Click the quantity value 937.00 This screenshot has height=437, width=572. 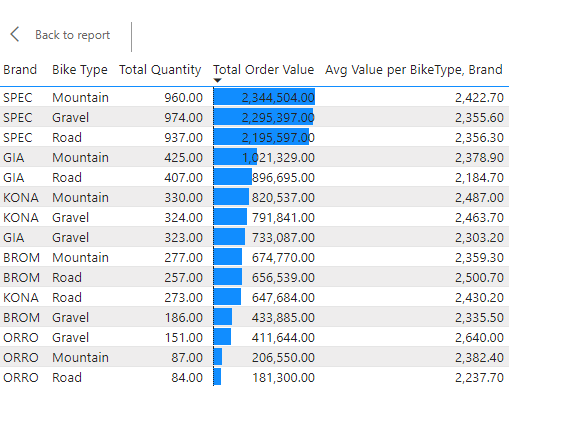coord(183,138)
